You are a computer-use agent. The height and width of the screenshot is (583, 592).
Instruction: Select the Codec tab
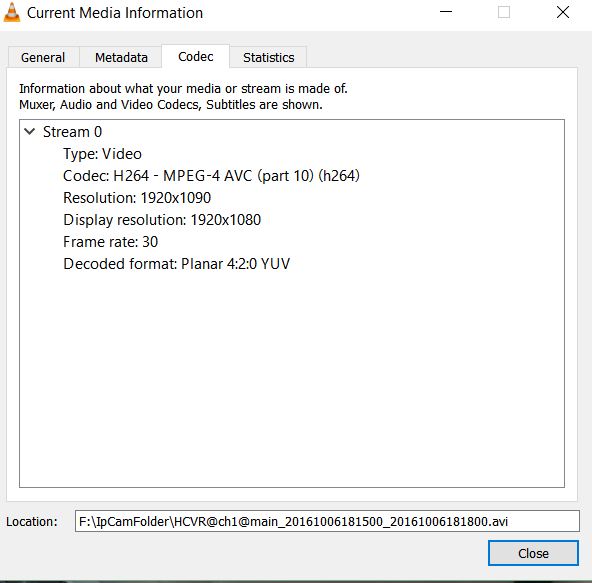(196, 57)
